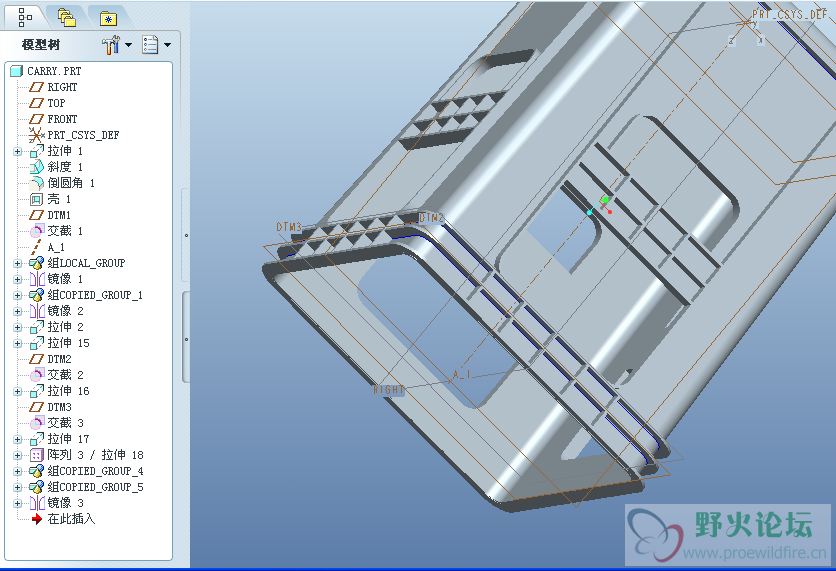The width and height of the screenshot is (836, 571).
Task: Open dropdown arrow next to Settings tool
Action: pos(128,45)
